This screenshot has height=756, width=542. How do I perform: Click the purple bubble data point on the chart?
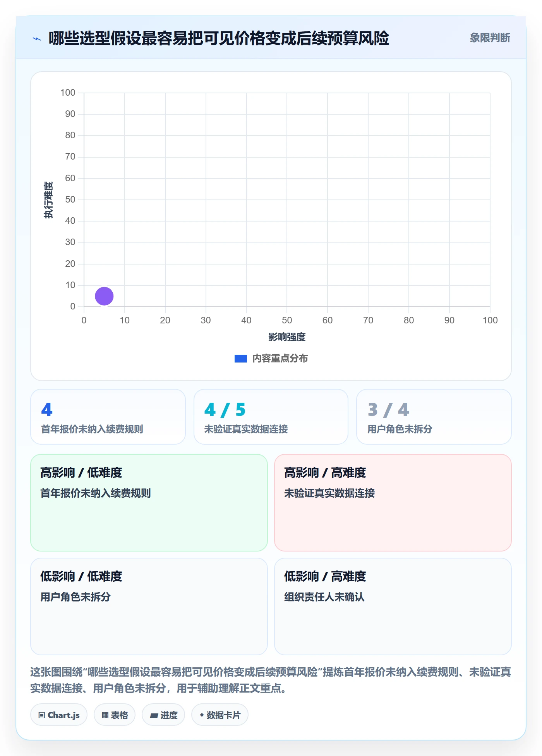pyautogui.click(x=104, y=296)
